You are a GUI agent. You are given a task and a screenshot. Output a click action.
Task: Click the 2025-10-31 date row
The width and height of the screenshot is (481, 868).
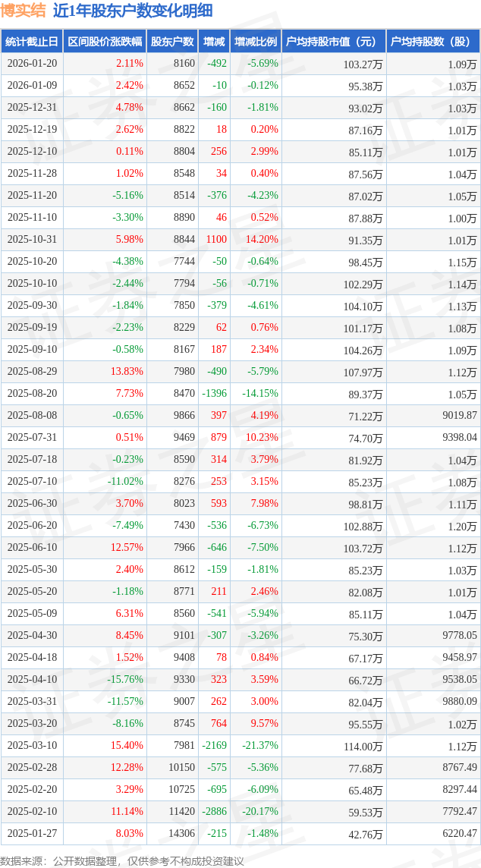pos(32,240)
